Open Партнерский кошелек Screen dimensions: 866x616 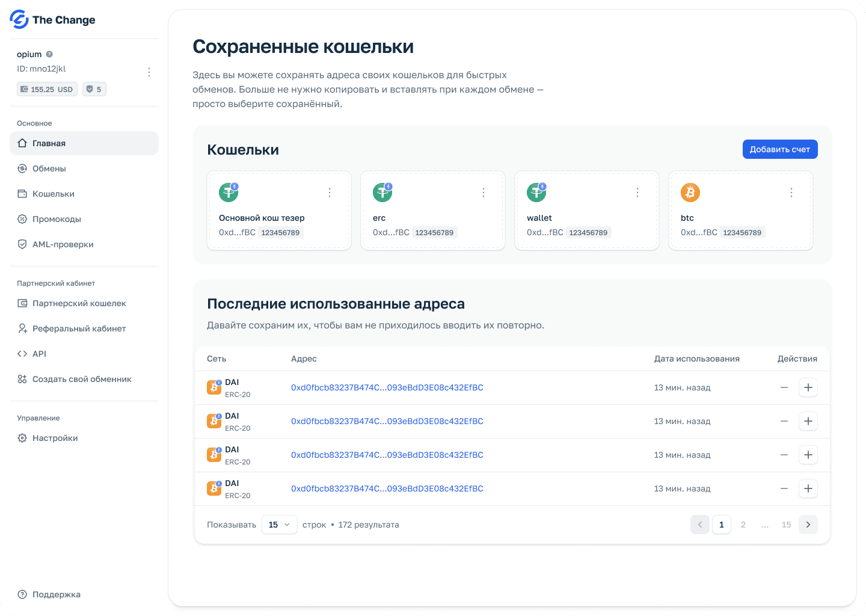(84, 303)
